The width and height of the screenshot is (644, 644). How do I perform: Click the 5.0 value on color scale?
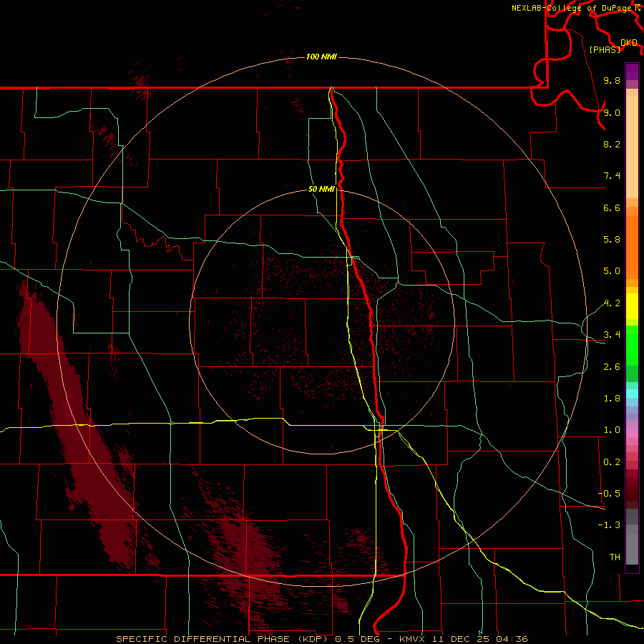(612, 271)
